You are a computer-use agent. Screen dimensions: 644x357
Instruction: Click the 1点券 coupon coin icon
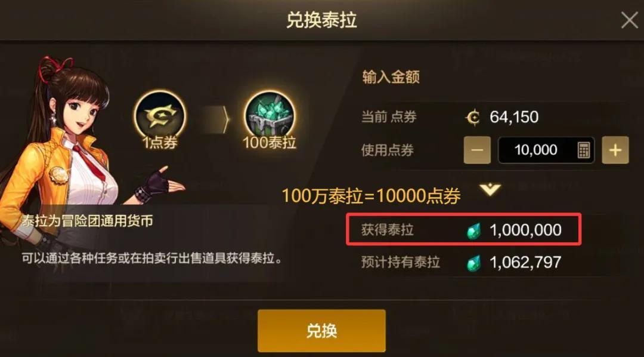coord(160,116)
